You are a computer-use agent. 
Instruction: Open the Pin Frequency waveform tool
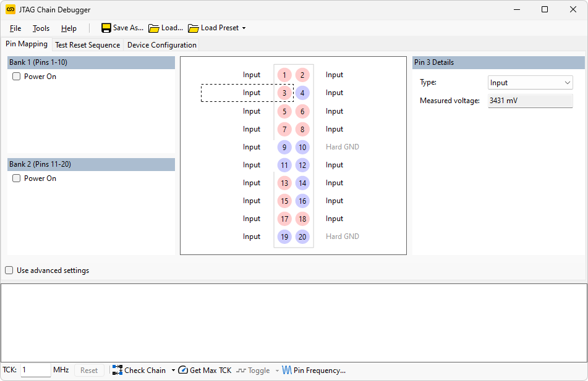pos(288,370)
